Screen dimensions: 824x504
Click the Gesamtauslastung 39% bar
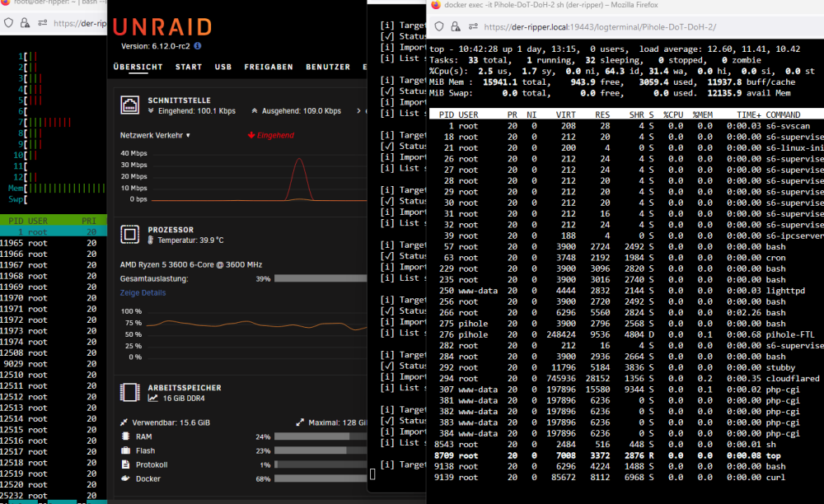coord(321,278)
